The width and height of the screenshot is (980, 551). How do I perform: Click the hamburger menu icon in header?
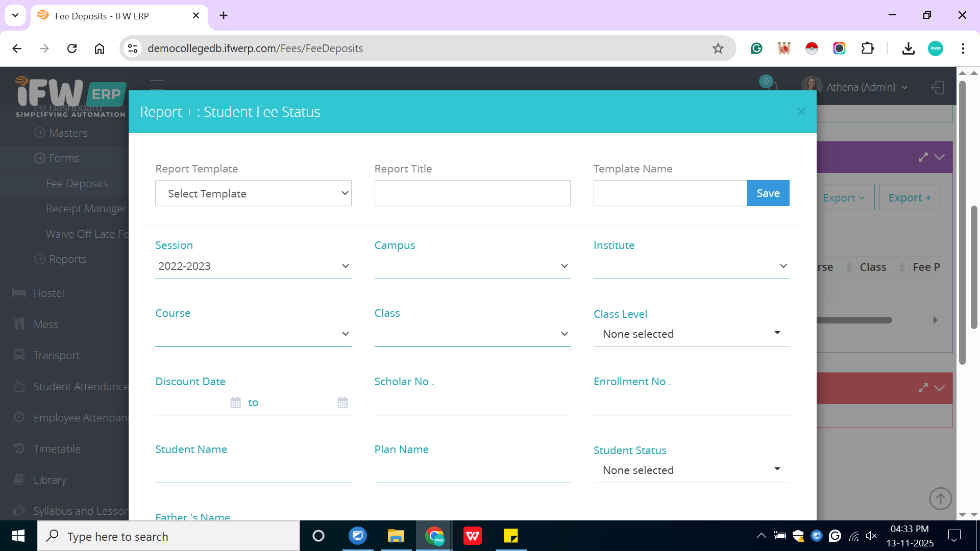tap(157, 85)
